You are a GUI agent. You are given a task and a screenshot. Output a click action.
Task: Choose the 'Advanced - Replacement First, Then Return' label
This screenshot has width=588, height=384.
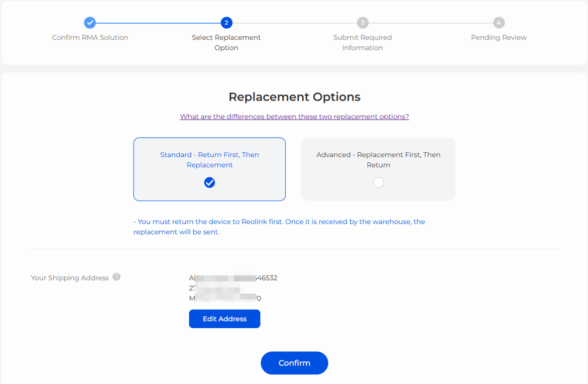click(x=378, y=160)
